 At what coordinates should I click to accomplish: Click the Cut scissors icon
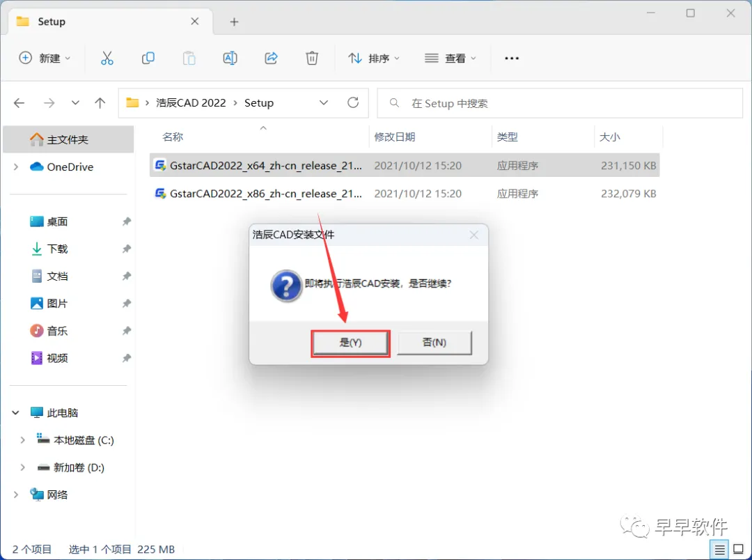pyautogui.click(x=107, y=58)
